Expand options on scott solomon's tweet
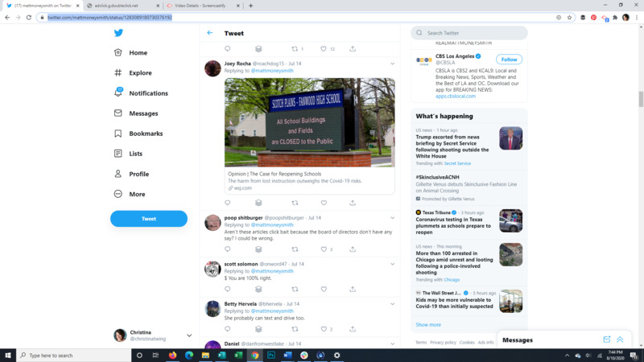Image resolution: width=644 pixels, height=362 pixels. click(393, 264)
